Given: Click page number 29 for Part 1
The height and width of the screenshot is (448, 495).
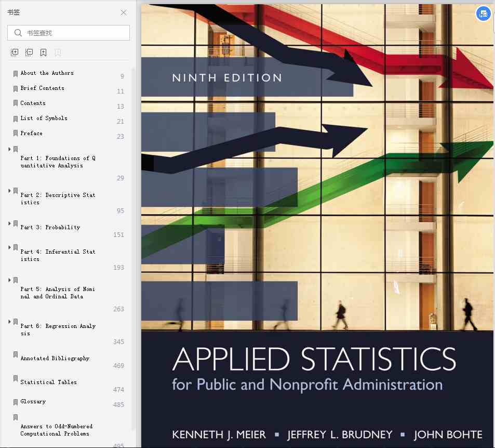Looking at the screenshot, I should [121, 178].
